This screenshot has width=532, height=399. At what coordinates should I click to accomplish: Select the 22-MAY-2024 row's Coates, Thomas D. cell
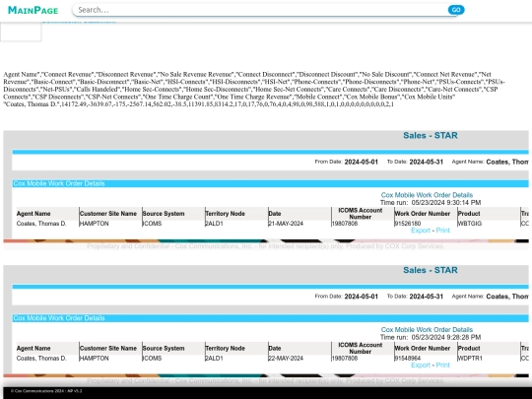41,359
